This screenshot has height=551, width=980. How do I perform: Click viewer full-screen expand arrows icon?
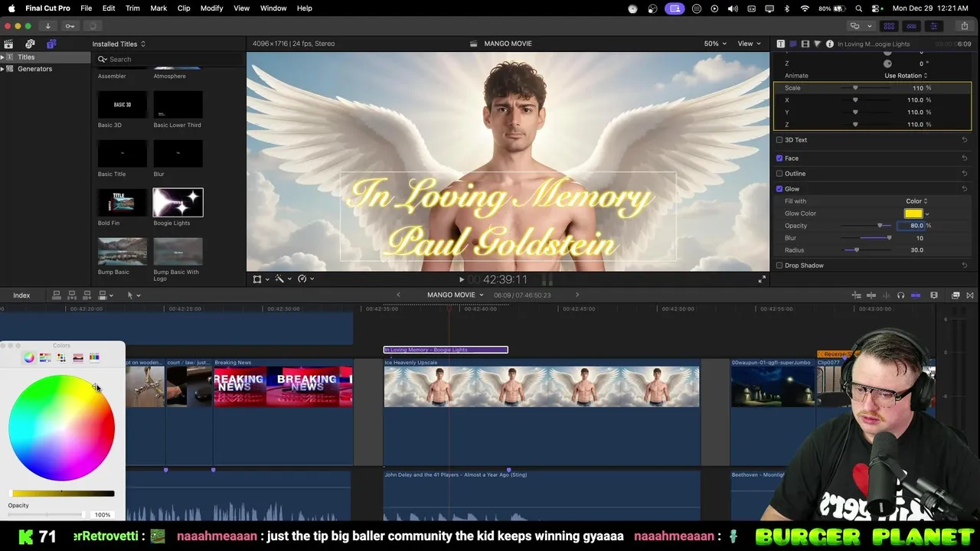point(761,279)
